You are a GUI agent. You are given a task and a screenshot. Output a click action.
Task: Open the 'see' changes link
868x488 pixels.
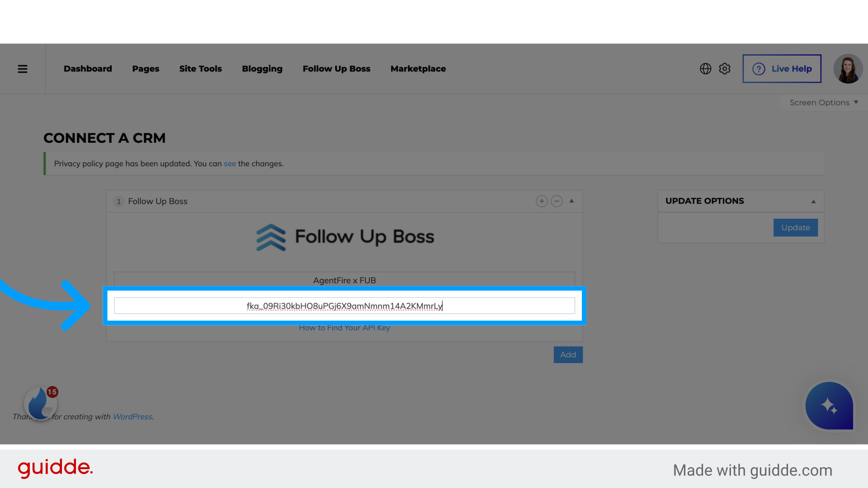point(230,164)
